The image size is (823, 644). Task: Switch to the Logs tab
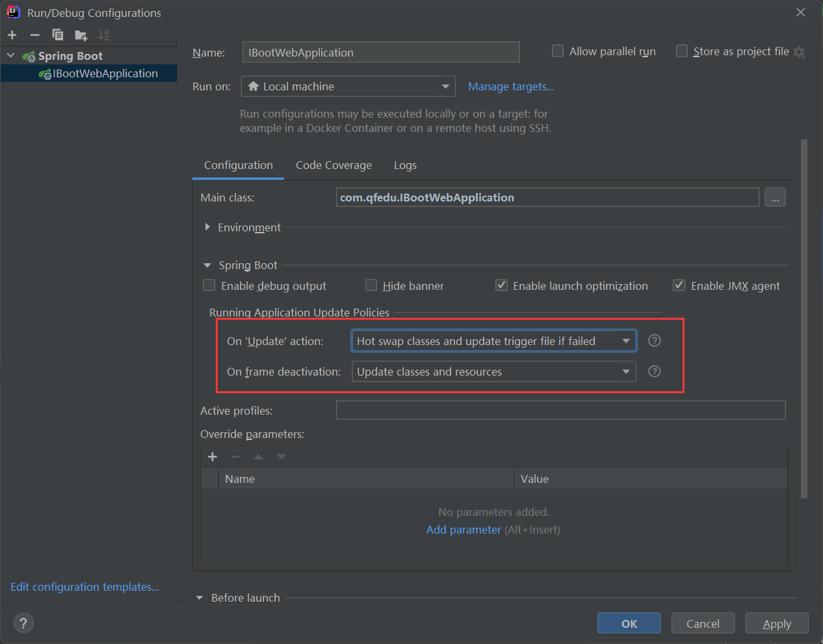point(405,166)
